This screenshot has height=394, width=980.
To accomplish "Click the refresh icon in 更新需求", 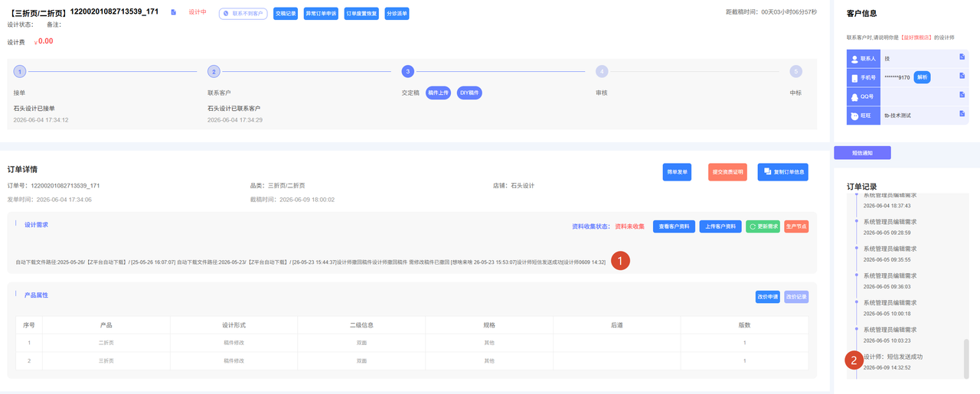I will pyautogui.click(x=753, y=226).
